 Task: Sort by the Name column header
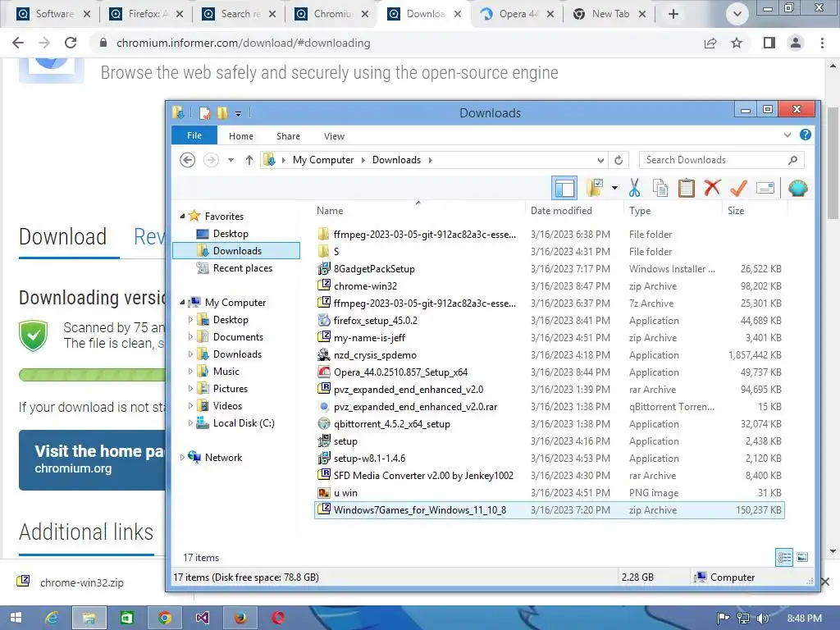330,211
